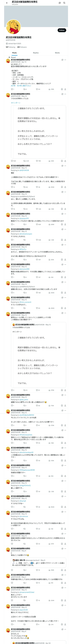Reply to the post with 520 replies
This screenshot has height=644, width=72.
tap(12, 161)
